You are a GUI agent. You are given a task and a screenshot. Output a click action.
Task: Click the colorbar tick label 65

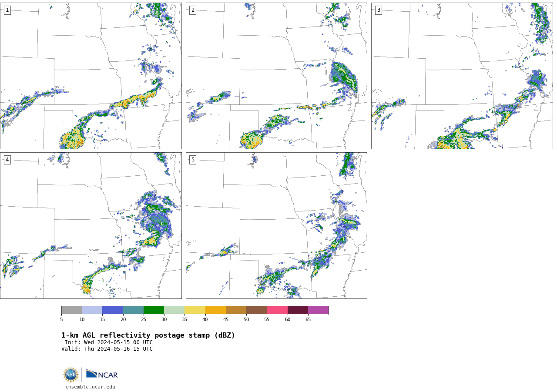(x=308, y=319)
